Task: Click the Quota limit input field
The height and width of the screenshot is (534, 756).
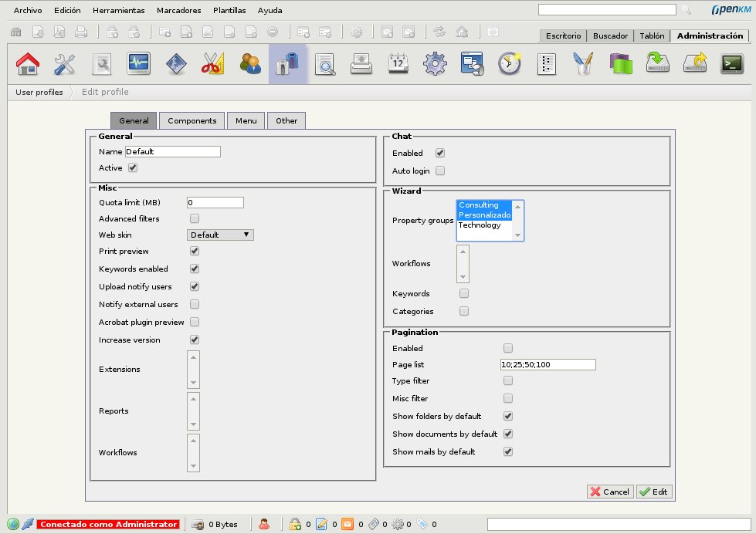Action: pyautogui.click(x=215, y=203)
